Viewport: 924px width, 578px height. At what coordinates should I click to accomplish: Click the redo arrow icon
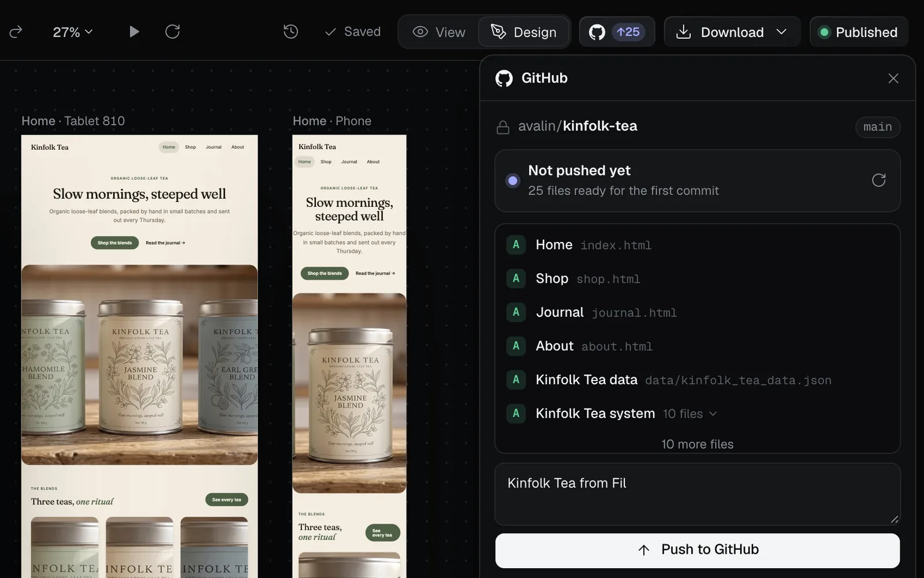[16, 32]
